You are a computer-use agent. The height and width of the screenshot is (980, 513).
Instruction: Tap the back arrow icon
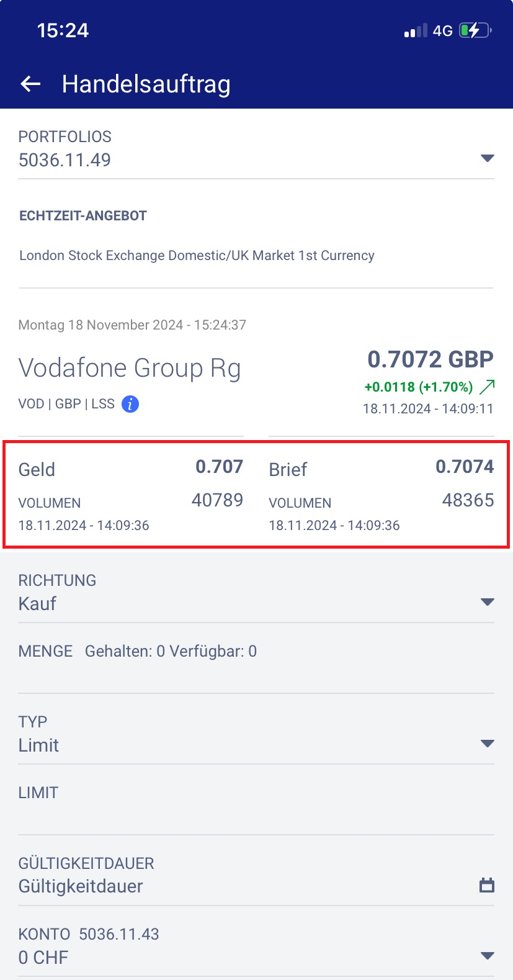30,84
